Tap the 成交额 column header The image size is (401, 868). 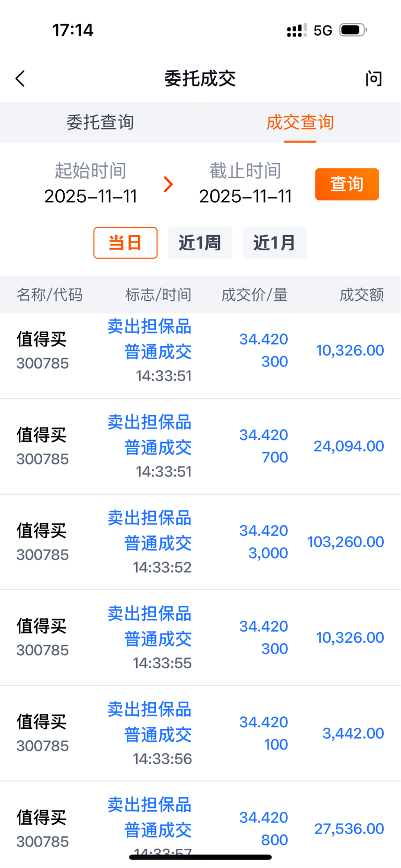point(361,295)
